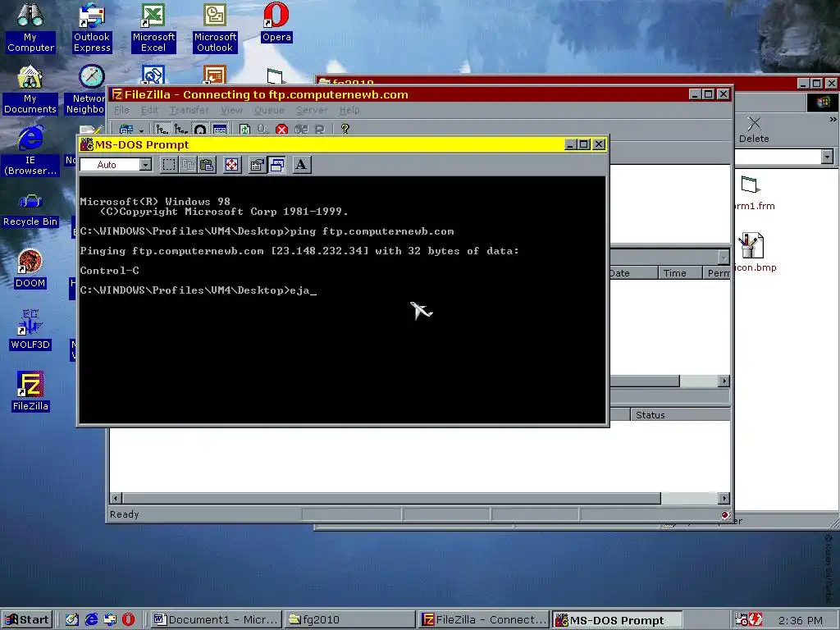Select Recycle Bin desktop icon
Image resolution: width=840 pixels, height=630 pixels.
[30, 209]
